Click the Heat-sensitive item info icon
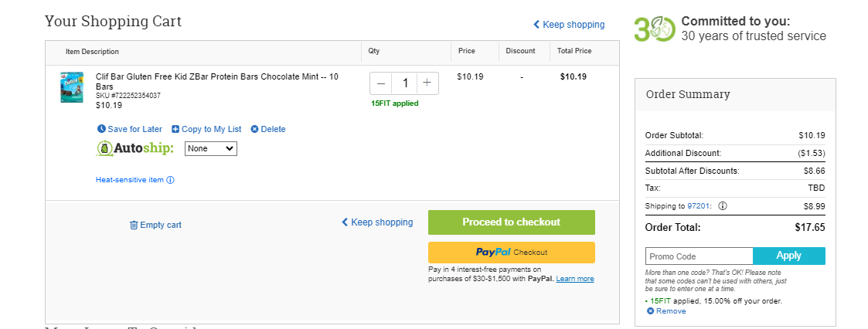The width and height of the screenshot is (868, 329). click(x=171, y=180)
